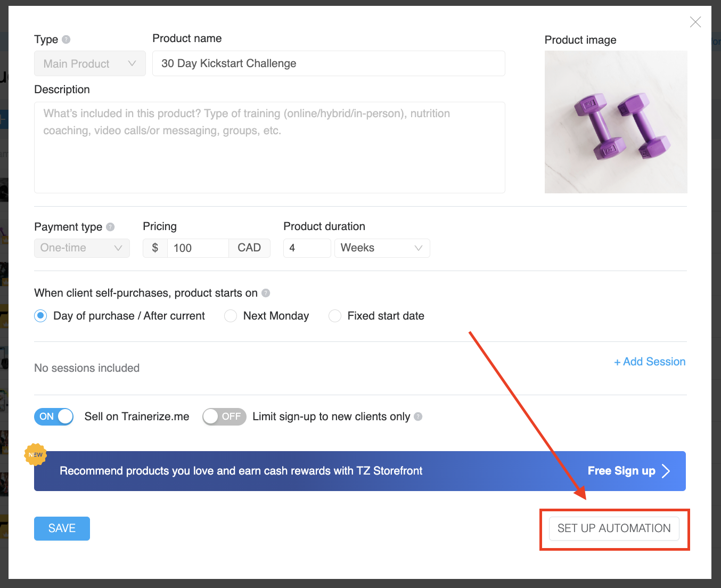Click the Free Sign up arrow chevron

(666, 471)
